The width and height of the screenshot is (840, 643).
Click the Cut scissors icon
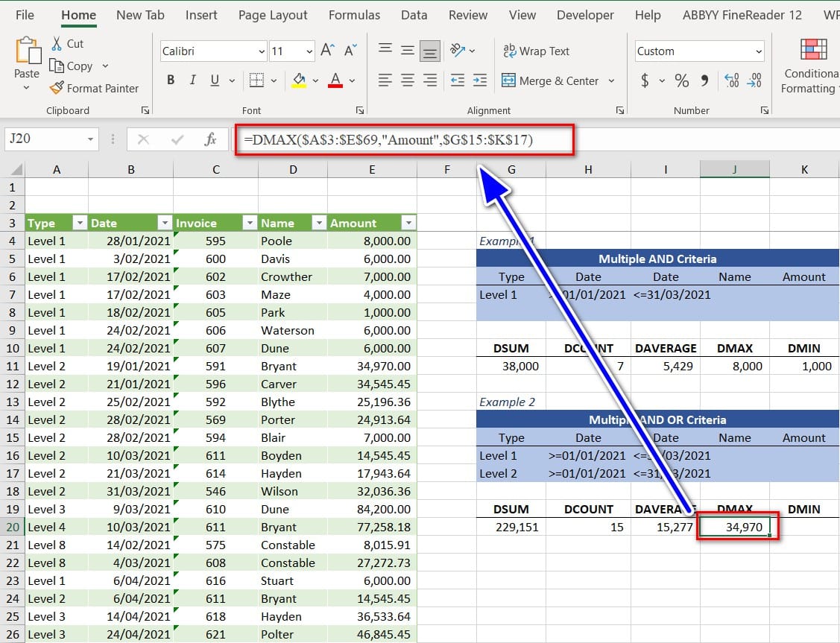(x=57, y=44)
